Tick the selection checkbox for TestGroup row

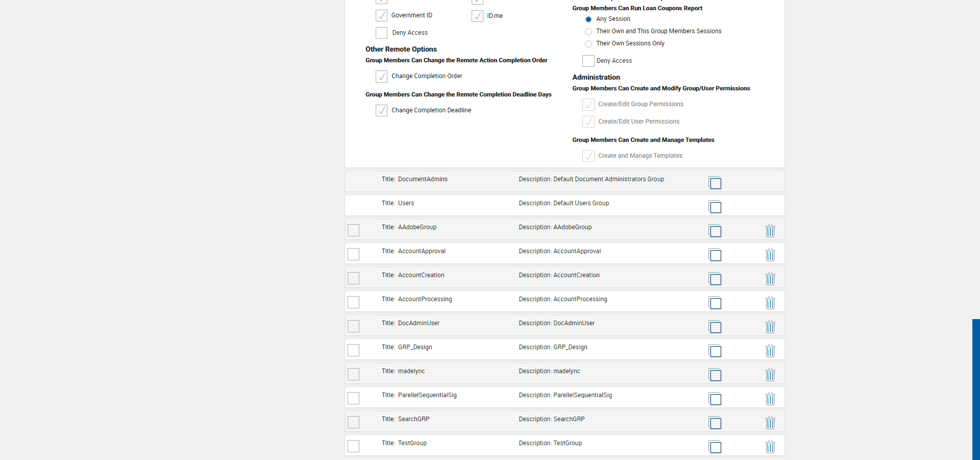pos(353,446)
